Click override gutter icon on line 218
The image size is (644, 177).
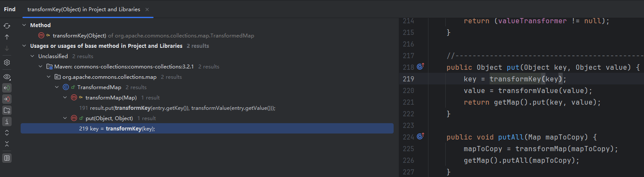pos(421,67)
